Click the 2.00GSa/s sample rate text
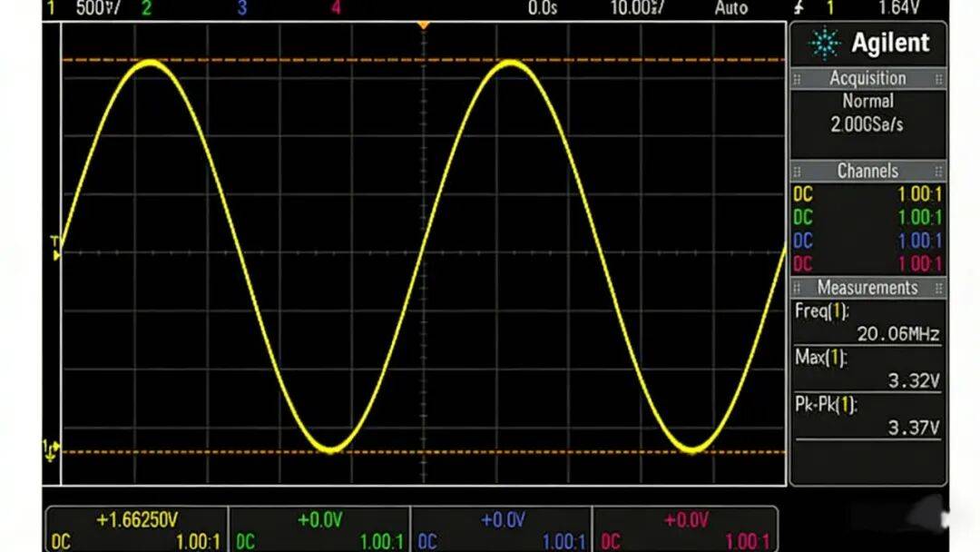 tap(867, 124)
